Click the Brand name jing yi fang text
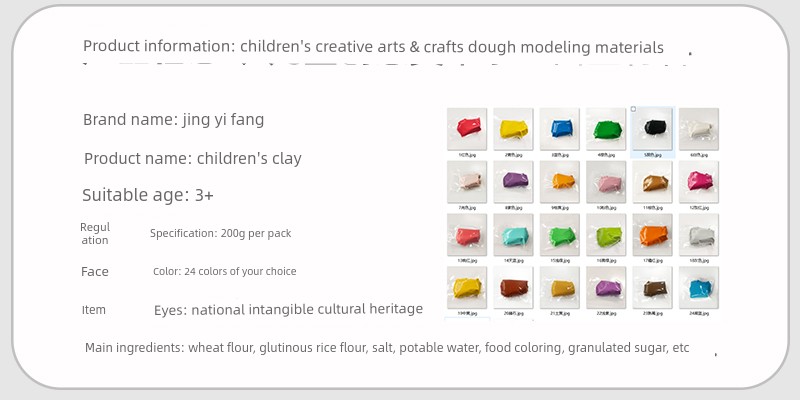The width and height of the screenshot is (800, 400). point(173,120)
